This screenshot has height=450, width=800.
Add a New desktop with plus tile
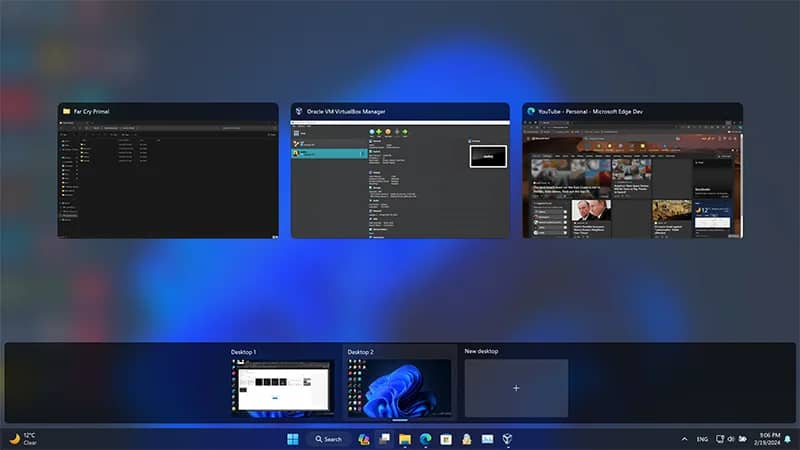[516, 388]
